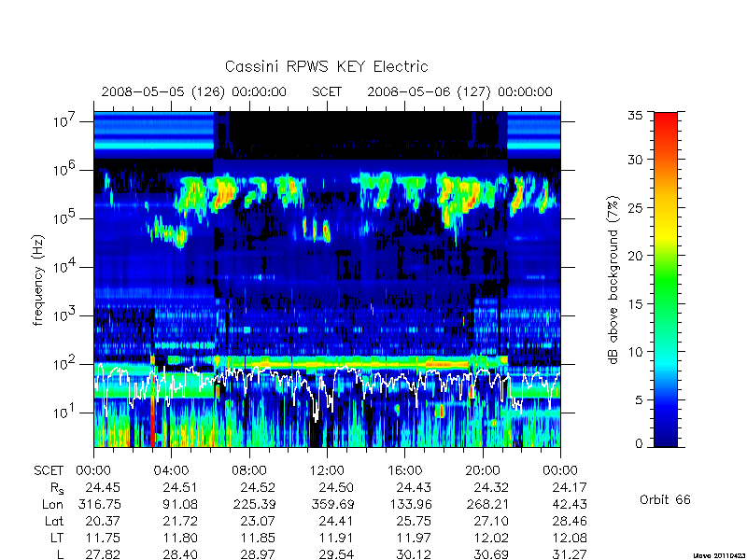Click the 'LT' row label
Image resolution: width=747 pixels, height=560 pixels.
pyautogui.click(x=57, y=539)
